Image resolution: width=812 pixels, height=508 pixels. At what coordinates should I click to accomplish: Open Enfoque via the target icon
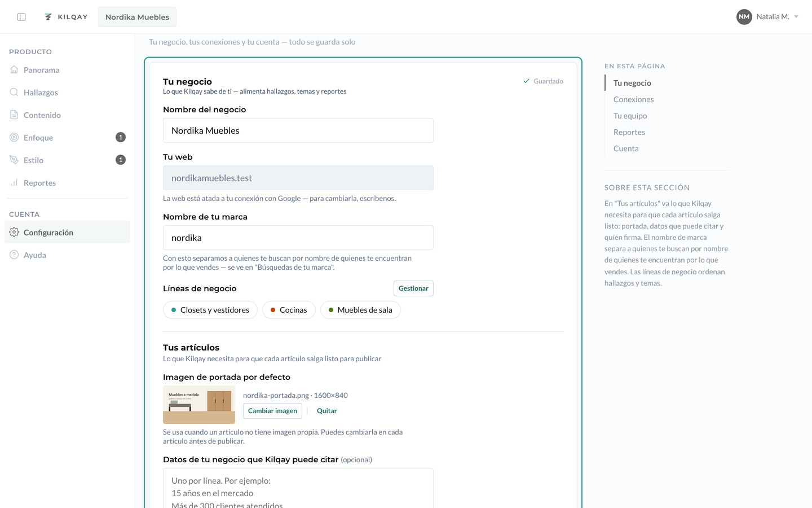tap(14, 137)
